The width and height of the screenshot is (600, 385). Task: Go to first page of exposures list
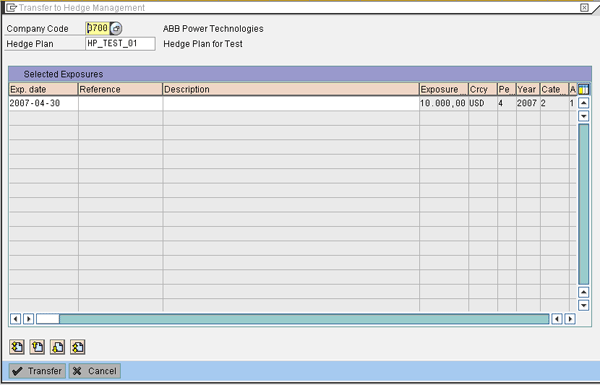point(17,347)
